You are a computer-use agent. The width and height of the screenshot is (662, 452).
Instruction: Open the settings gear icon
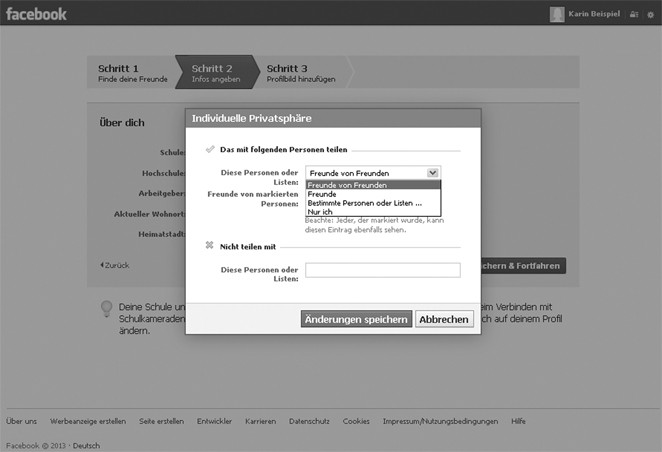[651, 14]
